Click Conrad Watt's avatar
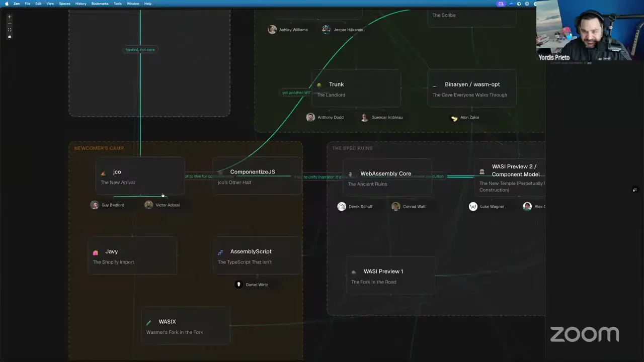 pos(396,206)
